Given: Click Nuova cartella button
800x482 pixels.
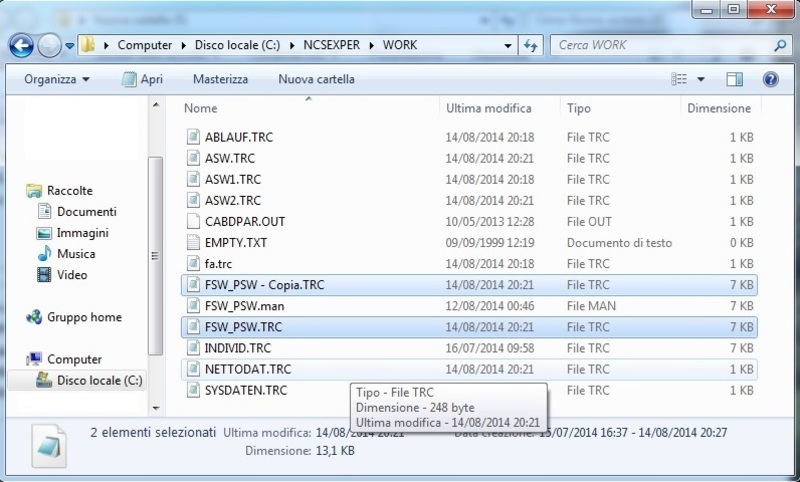Looking at the screenshot, I should 316,79.
